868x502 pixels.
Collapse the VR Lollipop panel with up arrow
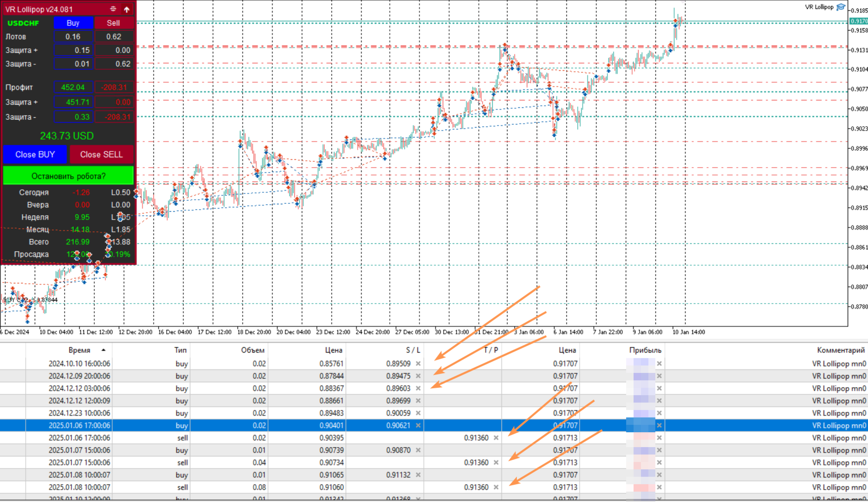point(127,9)
